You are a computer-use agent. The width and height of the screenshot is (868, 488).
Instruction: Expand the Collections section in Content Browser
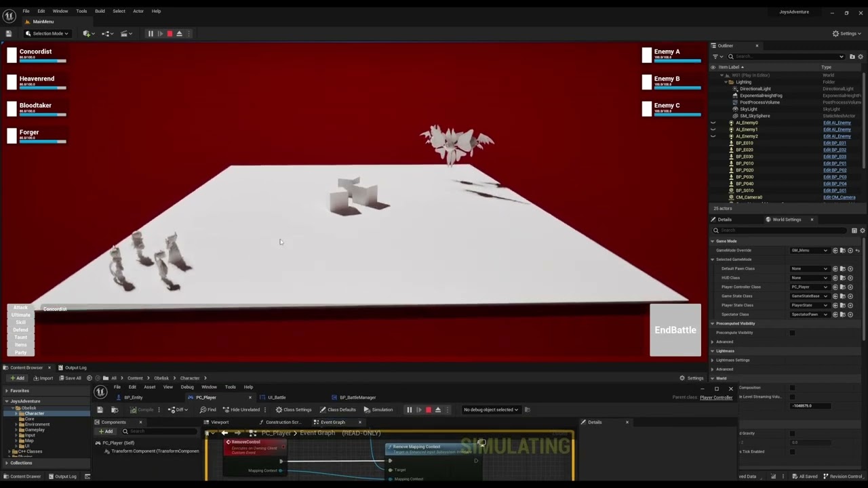pyautogui.click(x=6, y=463)
